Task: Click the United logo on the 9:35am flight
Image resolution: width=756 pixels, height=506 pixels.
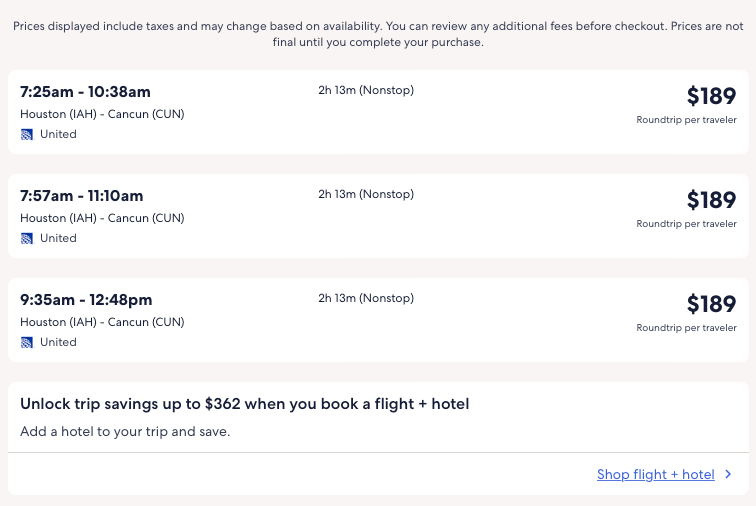Action: point(27,342)
